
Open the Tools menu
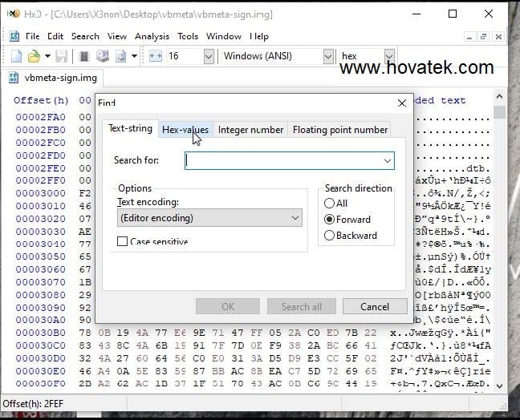[187, 36]
